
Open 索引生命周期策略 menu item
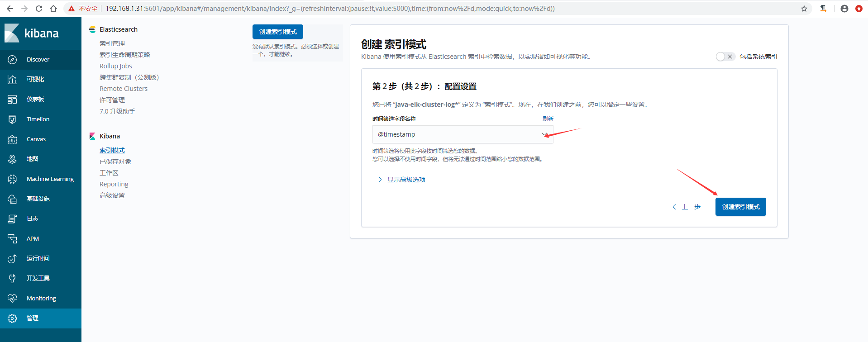pyautogui.click(x=125, y=55)
